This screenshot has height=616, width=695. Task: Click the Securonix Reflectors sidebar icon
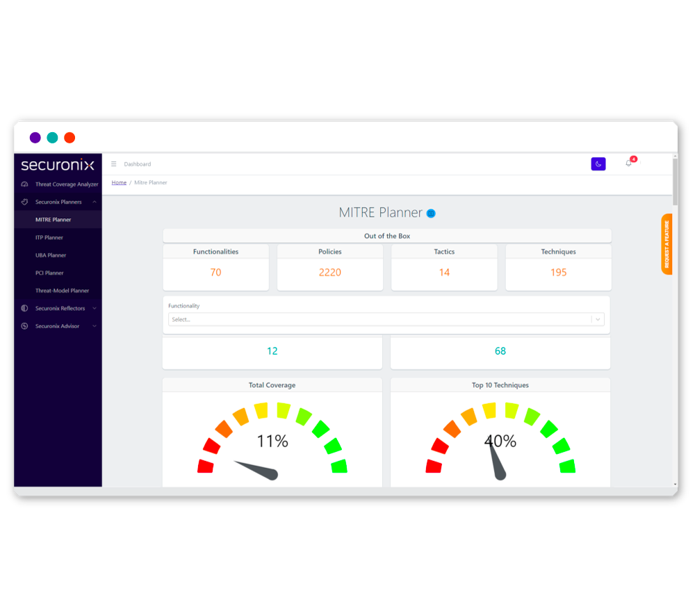tap(25, 308)
